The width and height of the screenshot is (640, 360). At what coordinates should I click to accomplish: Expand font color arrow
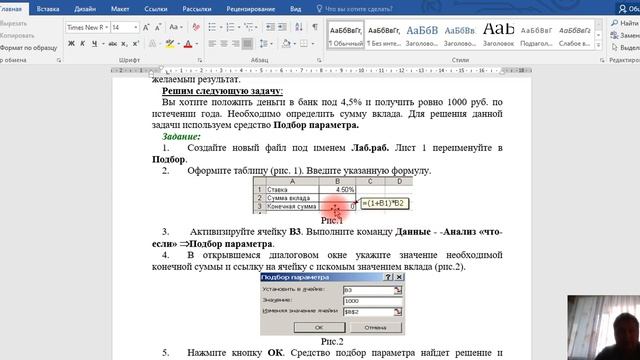tap(196, 43)
